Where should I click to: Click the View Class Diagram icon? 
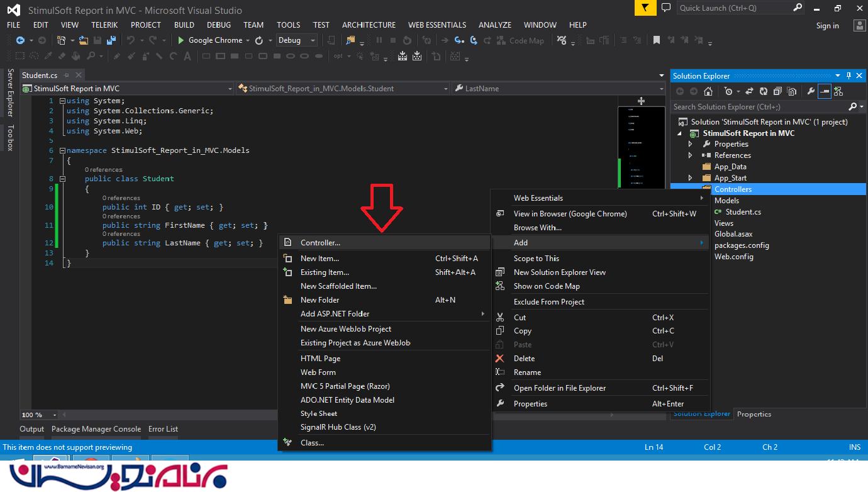838,92
